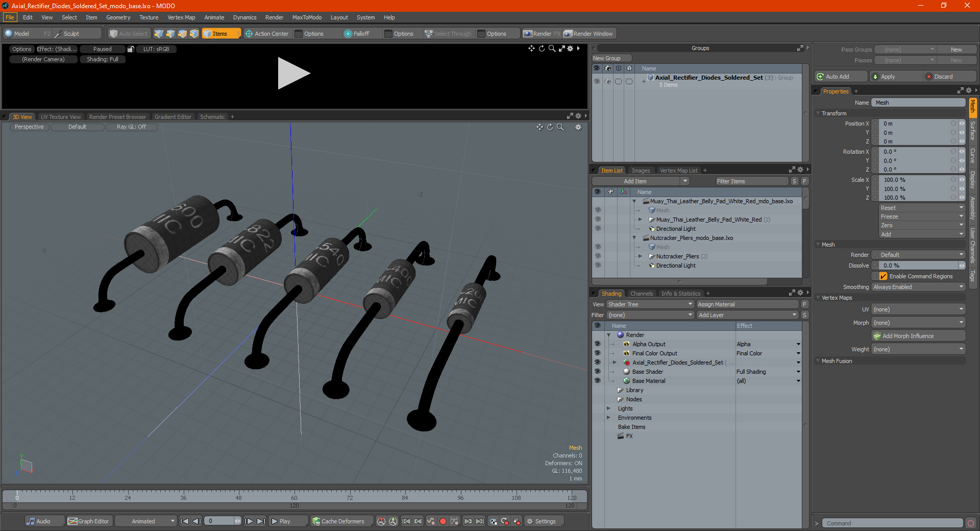Image resolution: width=980 pixels, height=531 pixels.
Task: Switch to the UV Texture View tab
Action: pos(61,117)
